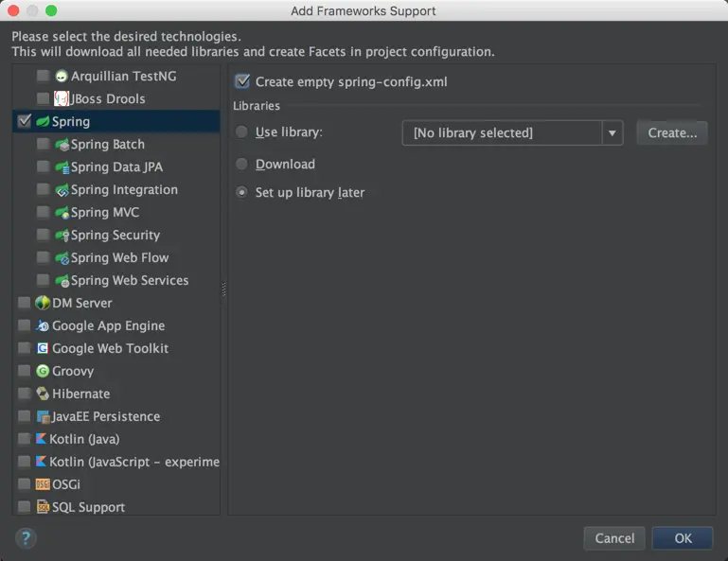Uncheck Create empty spring-config.xml
This screenshot has height=561, width=728.
pyautogui.click(x=242, y=81)
